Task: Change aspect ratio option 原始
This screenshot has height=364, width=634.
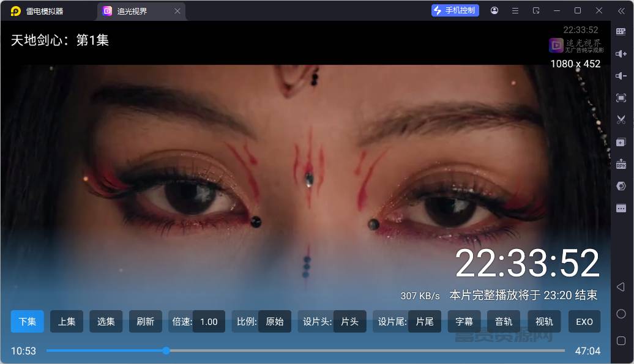Action: click(275, 322)
